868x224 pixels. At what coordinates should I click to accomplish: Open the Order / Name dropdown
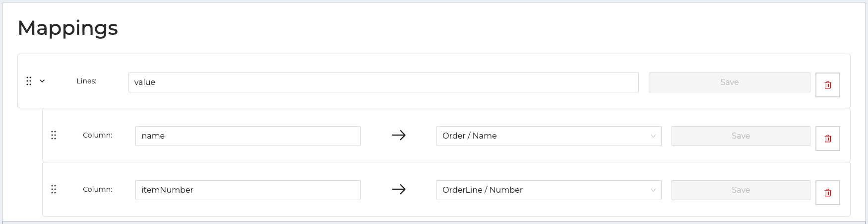549,136
